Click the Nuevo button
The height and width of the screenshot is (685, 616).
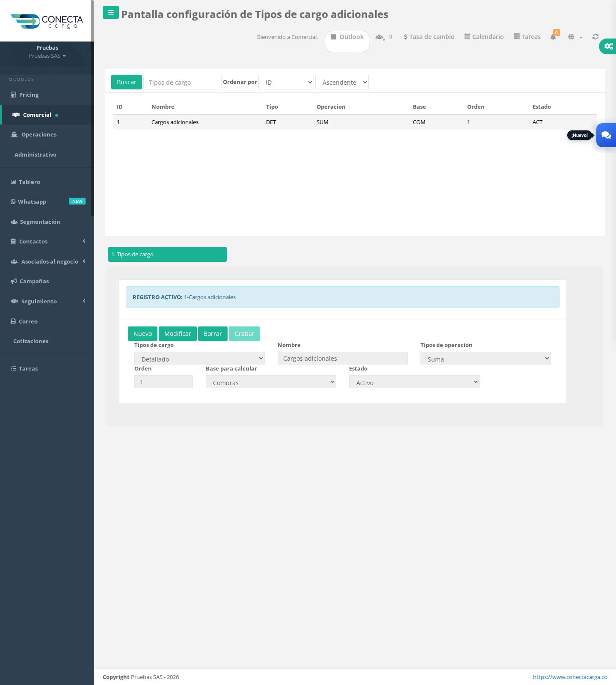142,334
